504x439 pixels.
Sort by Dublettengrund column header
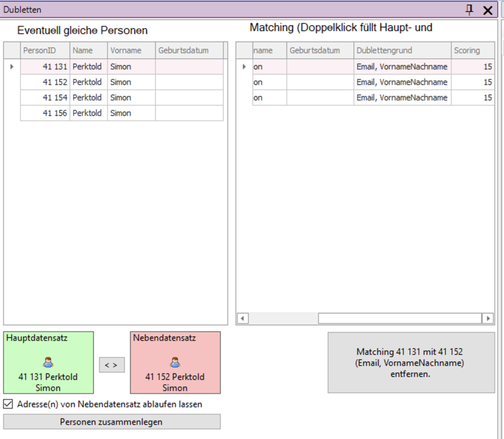[403, 51]
